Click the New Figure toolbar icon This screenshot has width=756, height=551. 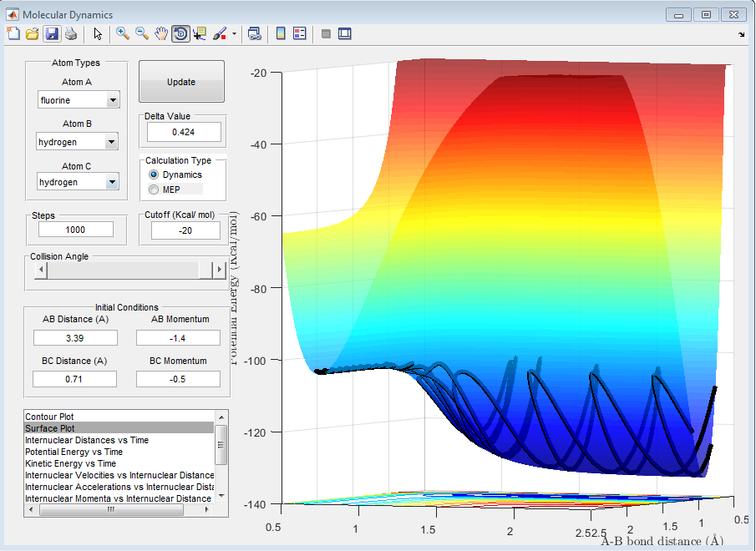13,33
